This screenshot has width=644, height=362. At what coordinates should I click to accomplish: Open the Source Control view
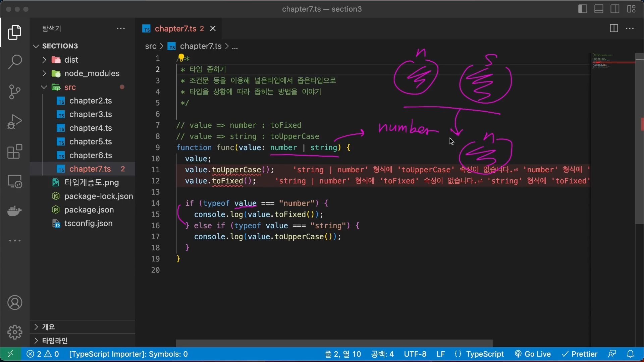tap(15, 92)
